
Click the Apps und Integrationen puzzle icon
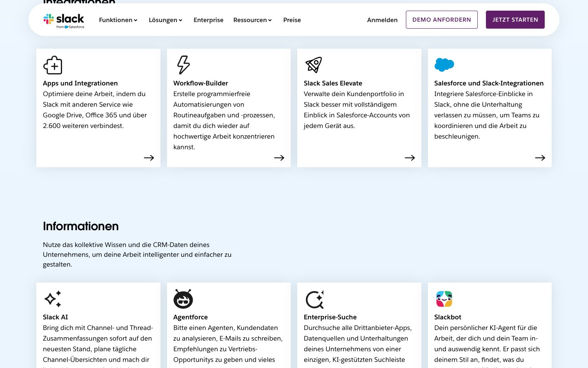[53, 65]
